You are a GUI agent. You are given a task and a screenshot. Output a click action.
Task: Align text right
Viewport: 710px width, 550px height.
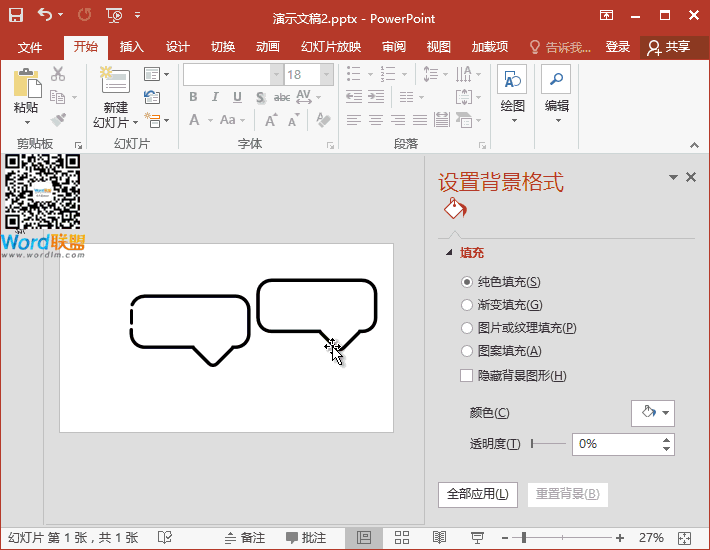point(398,120)
